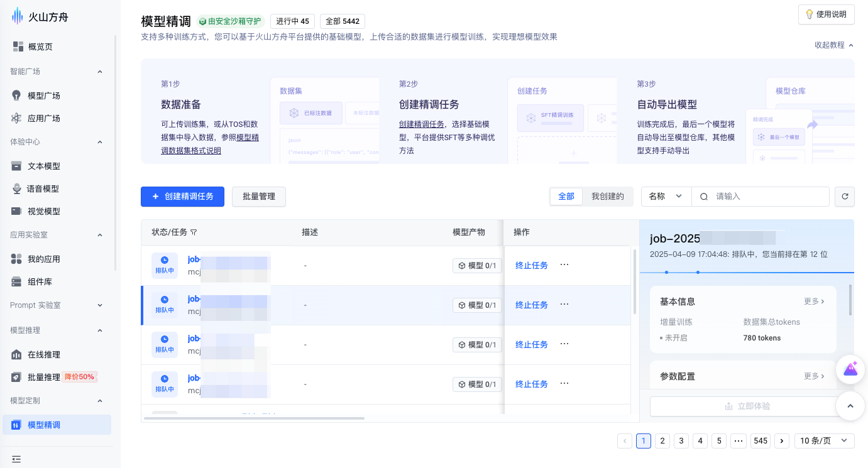Select the 全部 filter toggle
This screenshot has width=868, height=468.
pos(566,197)
